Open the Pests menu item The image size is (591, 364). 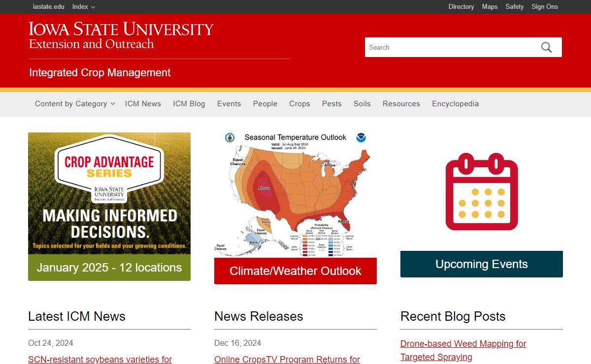click(x=332, y=104)
